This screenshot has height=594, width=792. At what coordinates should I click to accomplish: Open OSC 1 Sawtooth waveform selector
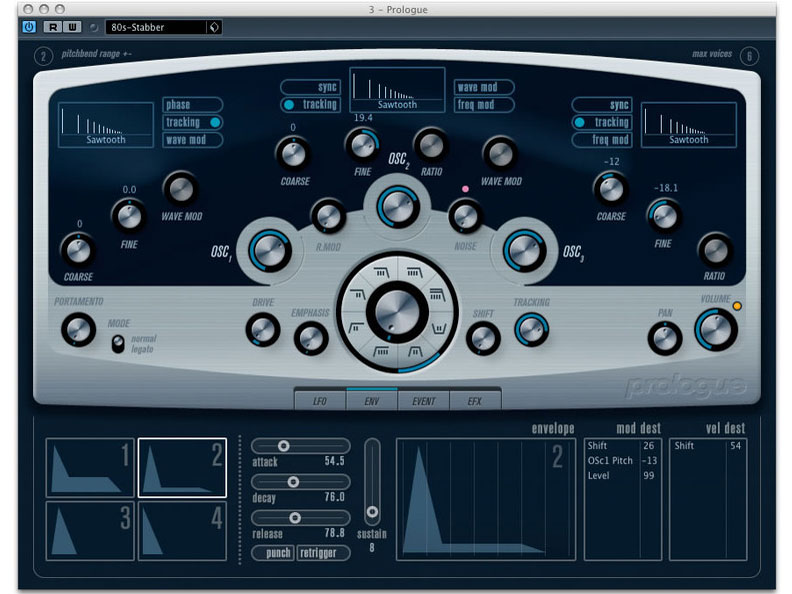click(106, 125)
